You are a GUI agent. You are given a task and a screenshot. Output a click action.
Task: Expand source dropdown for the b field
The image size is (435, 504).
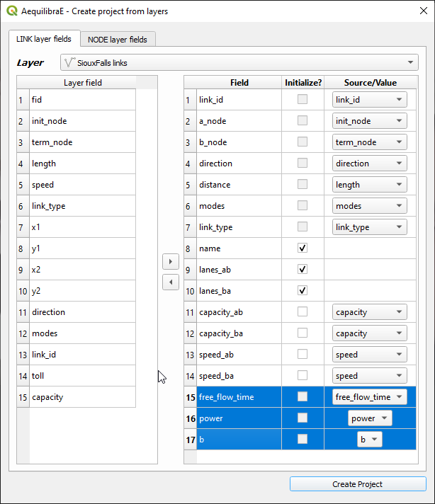click(x=370, y=440)
